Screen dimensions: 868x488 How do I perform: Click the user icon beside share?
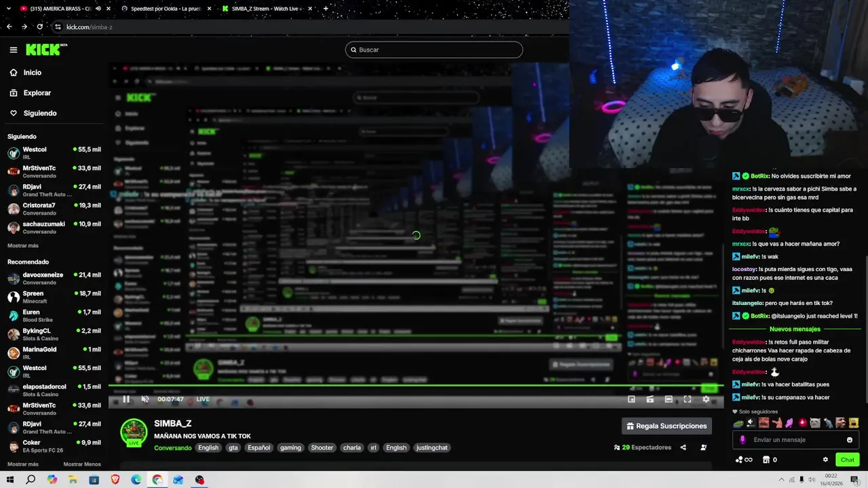tap(703, 447)
